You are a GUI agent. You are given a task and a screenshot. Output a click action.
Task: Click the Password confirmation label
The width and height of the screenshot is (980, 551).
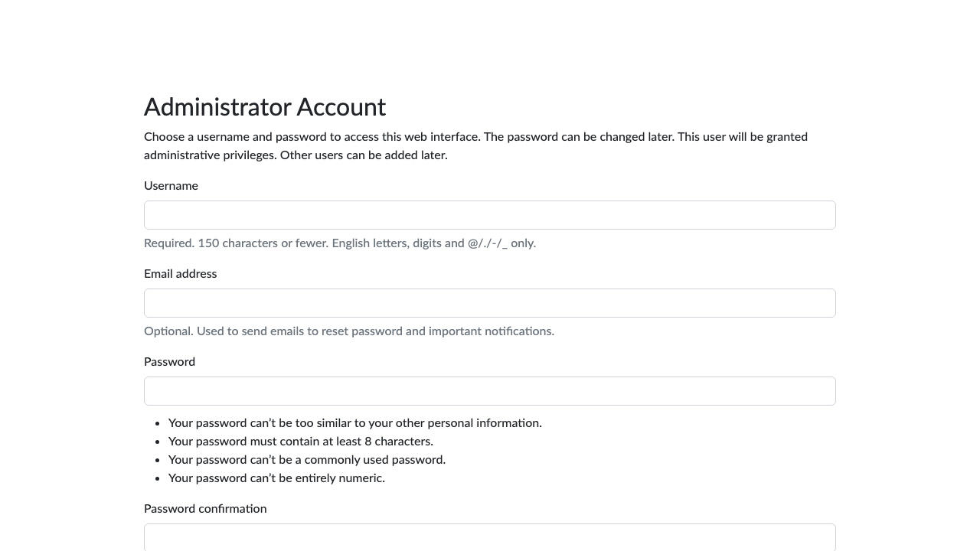click(x=205, y=509)
